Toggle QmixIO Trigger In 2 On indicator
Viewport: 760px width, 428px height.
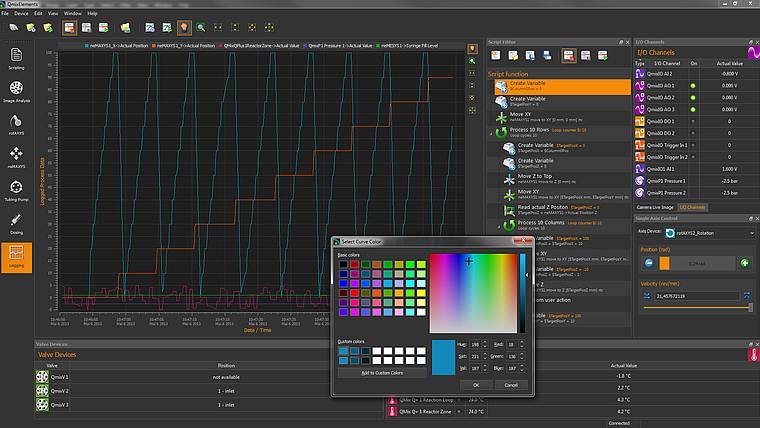pyautogui.click(x=693, y=157)
